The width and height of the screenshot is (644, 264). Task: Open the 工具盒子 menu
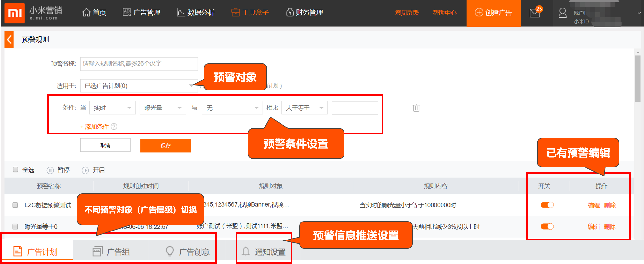tap(250, 13)
